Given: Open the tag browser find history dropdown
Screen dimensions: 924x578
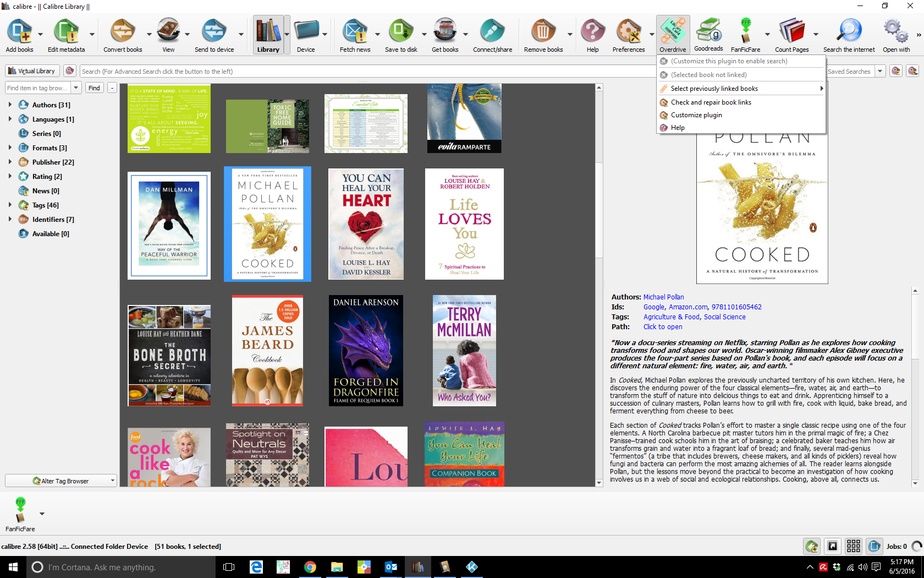Looking at the screenshot, I should 76,88.
